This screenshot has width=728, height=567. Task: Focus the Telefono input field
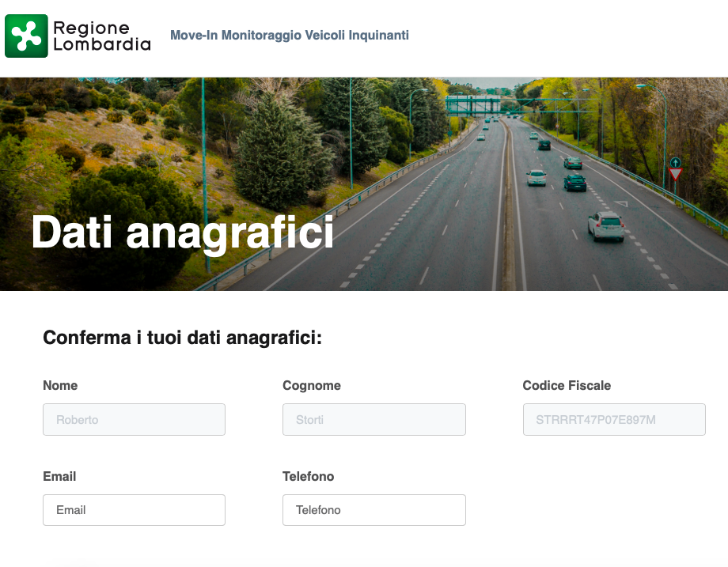[373, 510]
